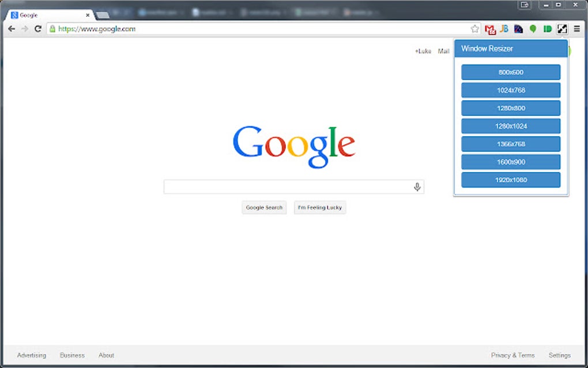Click the Google search input field
Image resolution: width=588 pixels, height=368 pixels.
point(288,186)
